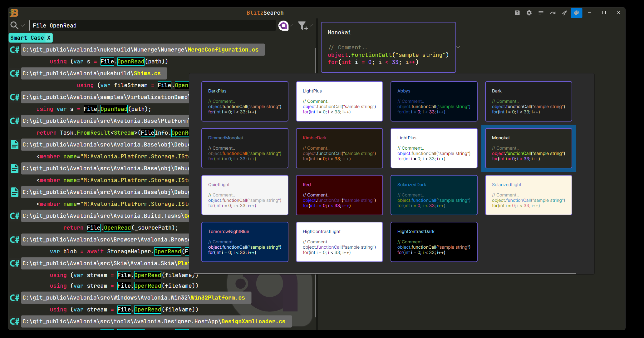Screen dimensions: 644x338
Task: Select the Dark theme card
Action: coord(528,101)
